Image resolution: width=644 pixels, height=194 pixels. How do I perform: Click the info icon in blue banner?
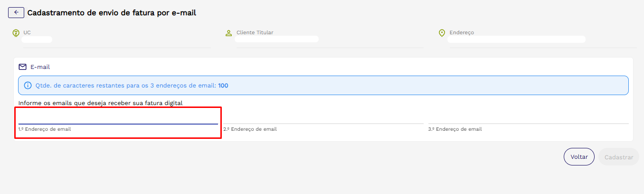click(28, 86)
